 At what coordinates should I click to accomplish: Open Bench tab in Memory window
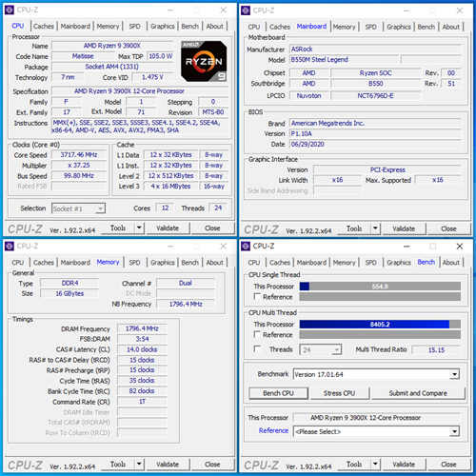click(x=189, y=263)
